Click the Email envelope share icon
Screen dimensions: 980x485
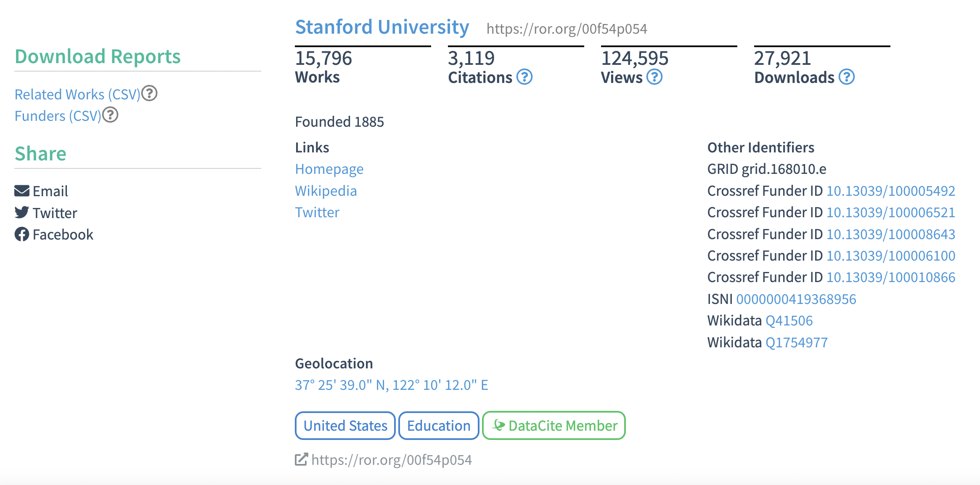pos(22,191)
